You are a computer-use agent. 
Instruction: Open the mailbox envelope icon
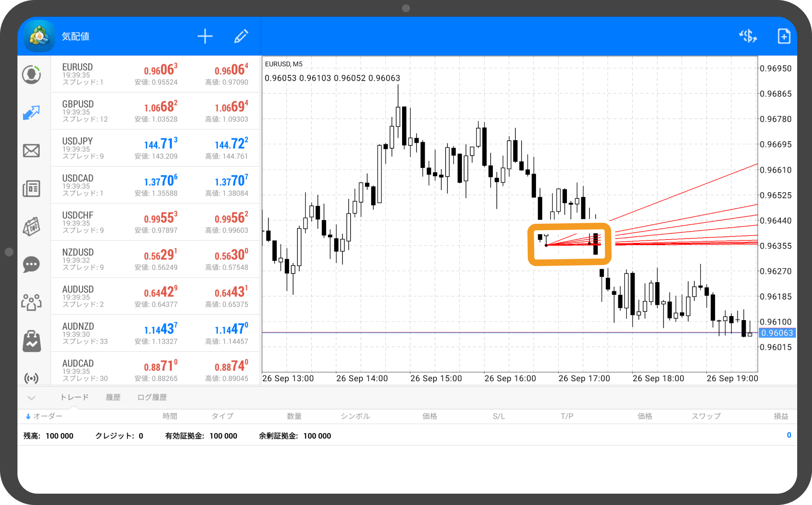coord(31,151)
